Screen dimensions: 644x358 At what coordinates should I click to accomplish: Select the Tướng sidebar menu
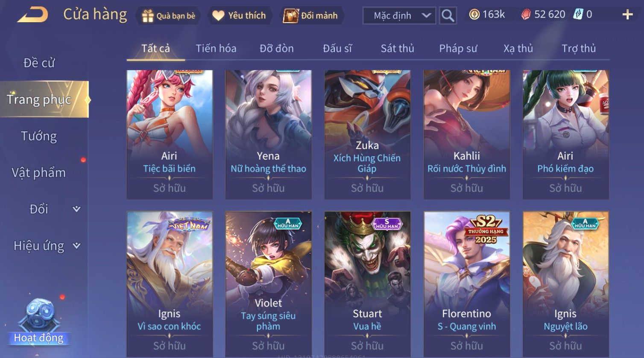39,136
